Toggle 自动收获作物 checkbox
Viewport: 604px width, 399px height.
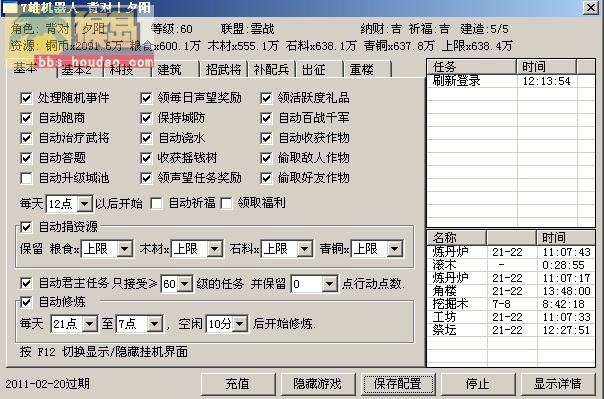(266, 138)
